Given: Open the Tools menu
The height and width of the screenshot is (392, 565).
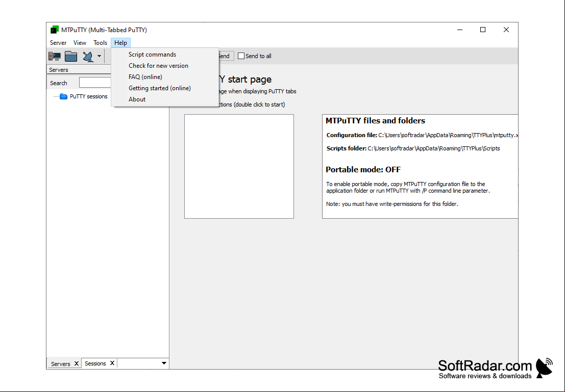Looking at the screenshot, I should (x=100, y=42).
